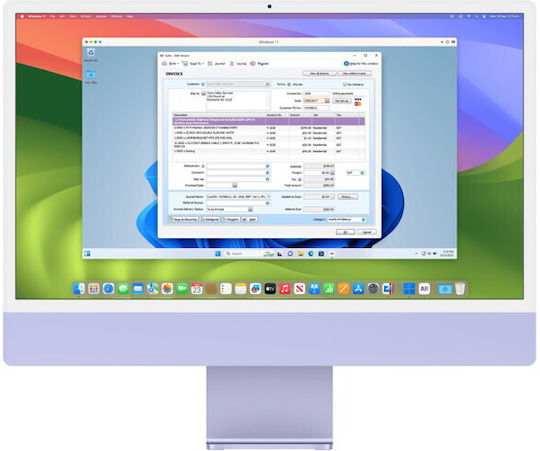Open the Help menu in Mac menu bar

click(x=129, y=16)
